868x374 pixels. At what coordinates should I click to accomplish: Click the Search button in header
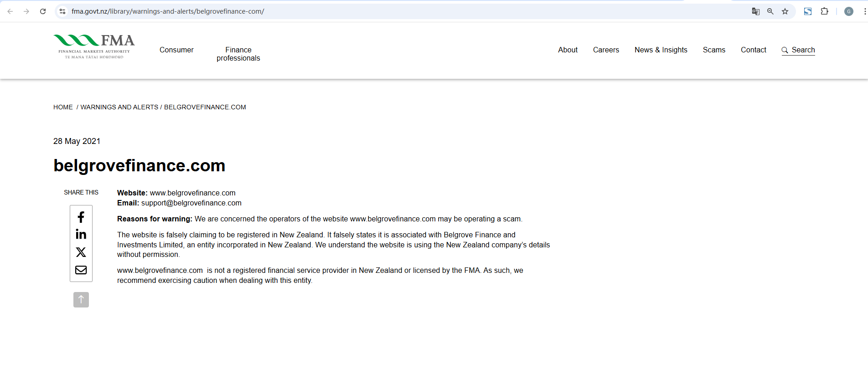[x=798, y=50]
